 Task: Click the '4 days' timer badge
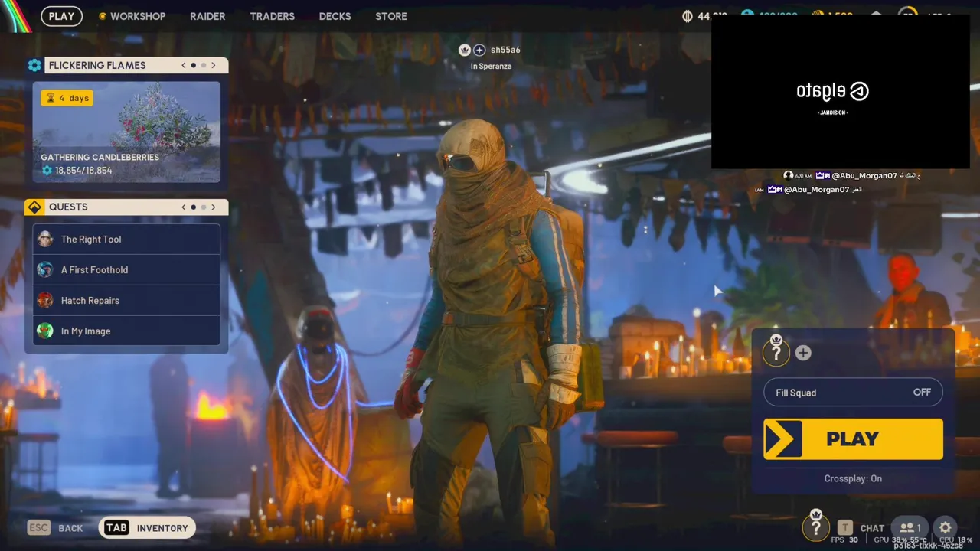[x=67, y=98]
